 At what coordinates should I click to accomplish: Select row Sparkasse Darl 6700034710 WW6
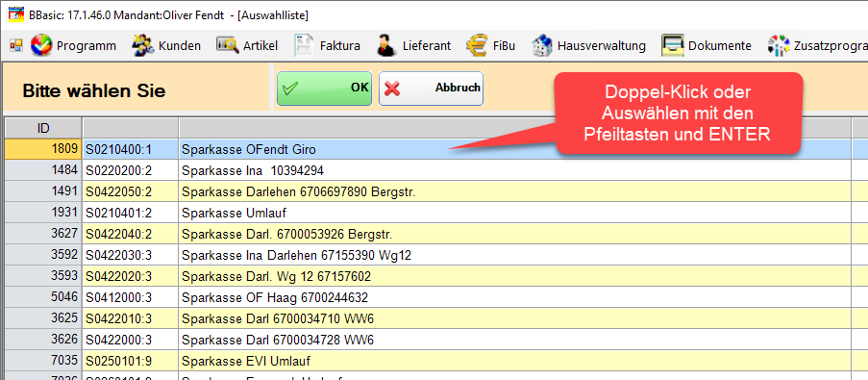point(515,319)
